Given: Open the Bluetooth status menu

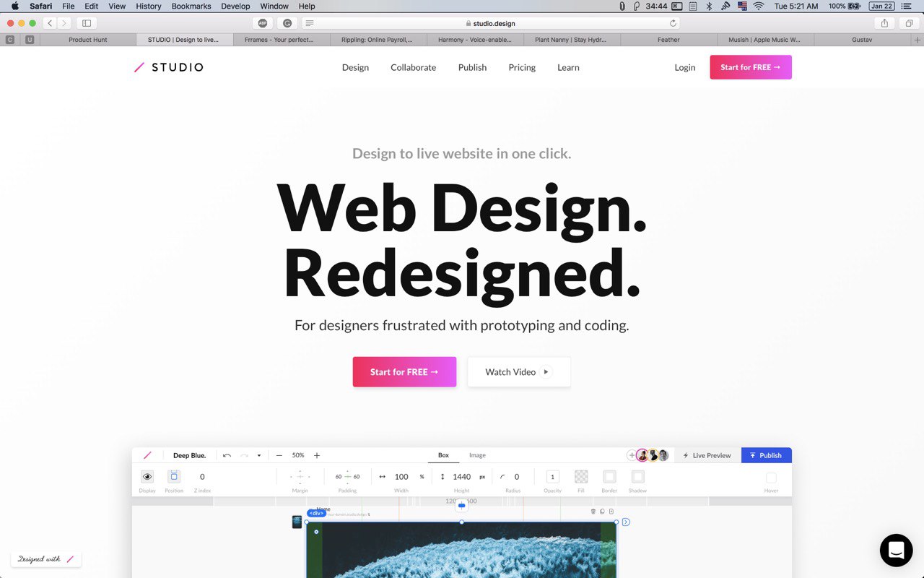Looking at the screenshot, I should click(709, 6).
